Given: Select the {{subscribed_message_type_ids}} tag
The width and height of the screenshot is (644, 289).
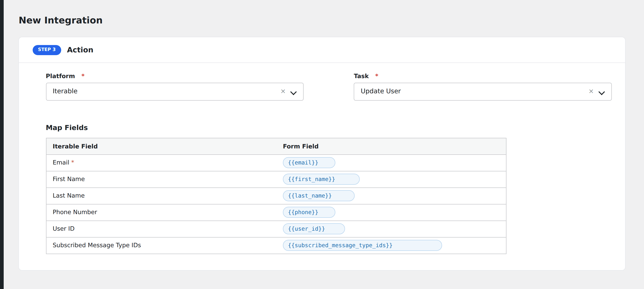Looking at the screenshot, I should tap(362, 245).
